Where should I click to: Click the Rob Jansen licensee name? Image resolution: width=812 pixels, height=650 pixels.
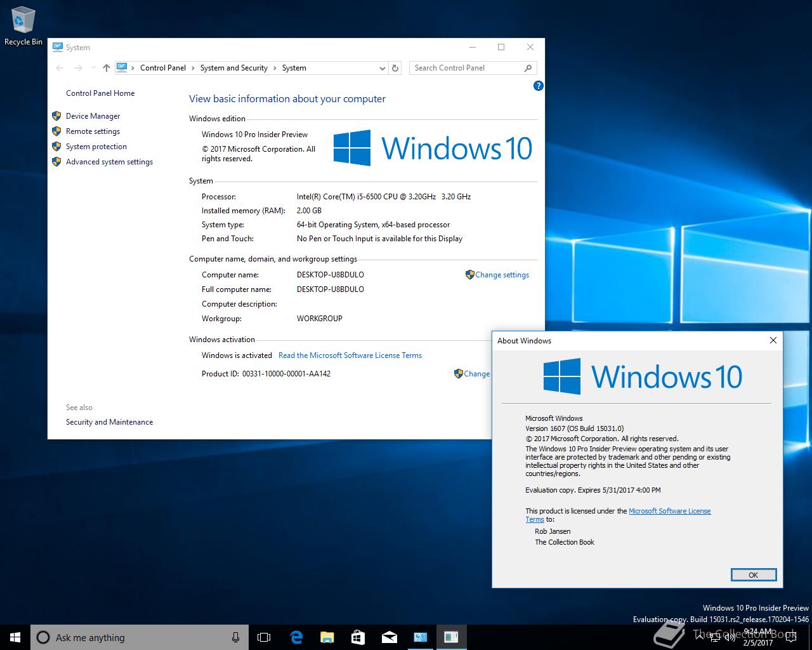coord(553,531)
